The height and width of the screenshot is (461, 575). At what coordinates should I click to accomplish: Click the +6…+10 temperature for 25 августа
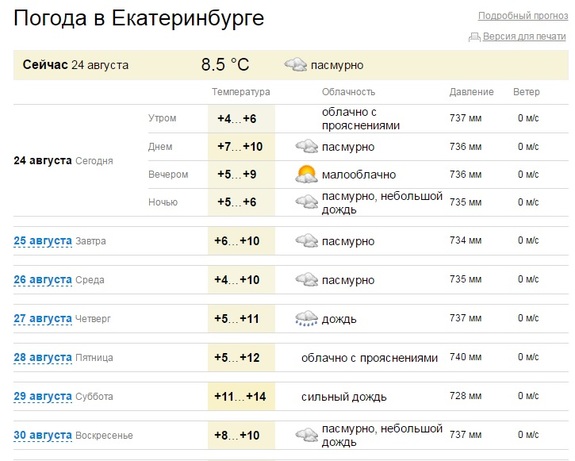237,241
